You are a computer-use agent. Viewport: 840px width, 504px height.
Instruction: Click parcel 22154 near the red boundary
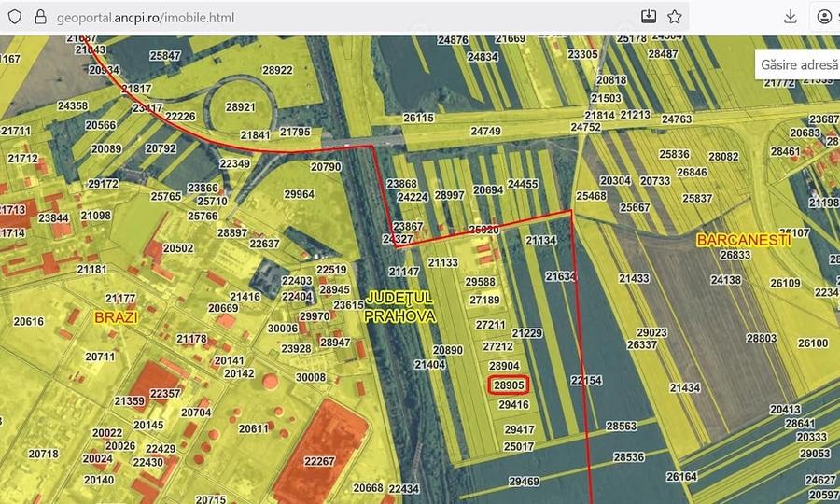[x=586, y=380]
